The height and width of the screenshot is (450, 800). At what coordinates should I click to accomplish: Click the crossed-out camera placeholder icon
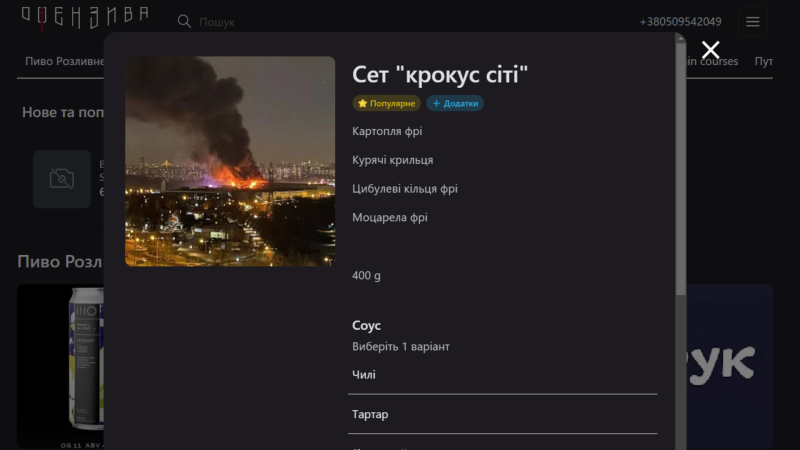[x=62, y=179]
